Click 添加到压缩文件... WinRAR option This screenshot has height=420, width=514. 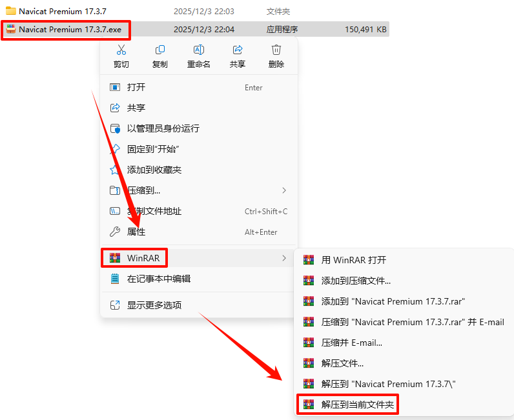404,281
